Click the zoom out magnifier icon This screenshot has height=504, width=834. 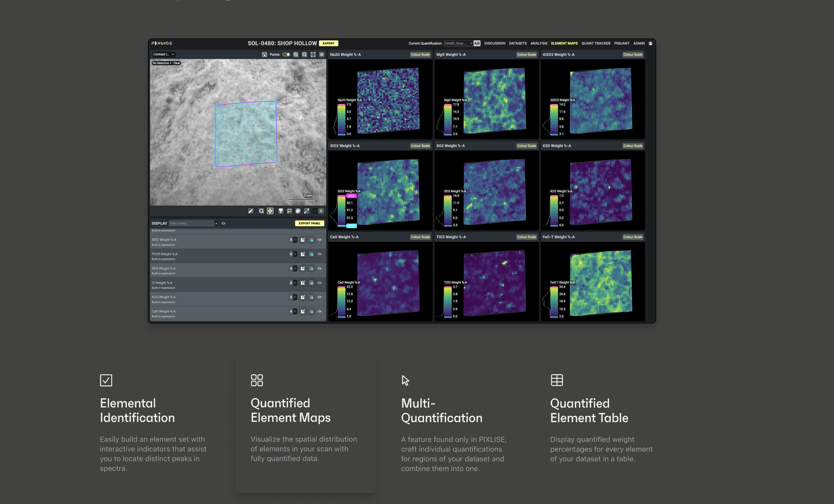(x=304, y=55)
